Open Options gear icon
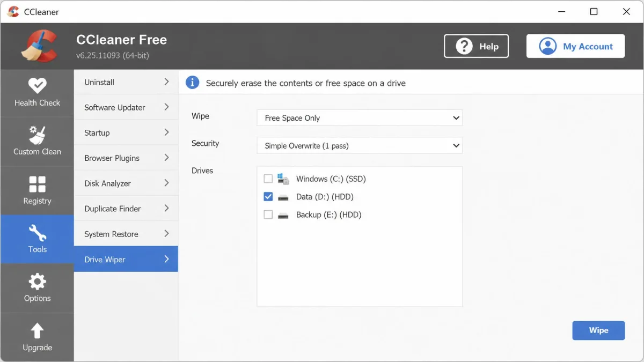The image size is (644, 362). [37, 282]
